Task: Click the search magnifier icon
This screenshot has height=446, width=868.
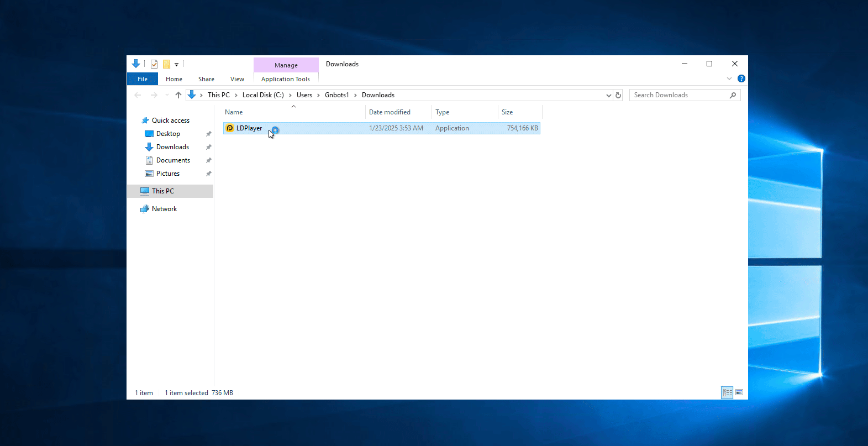Action: (x=733, y=95)
